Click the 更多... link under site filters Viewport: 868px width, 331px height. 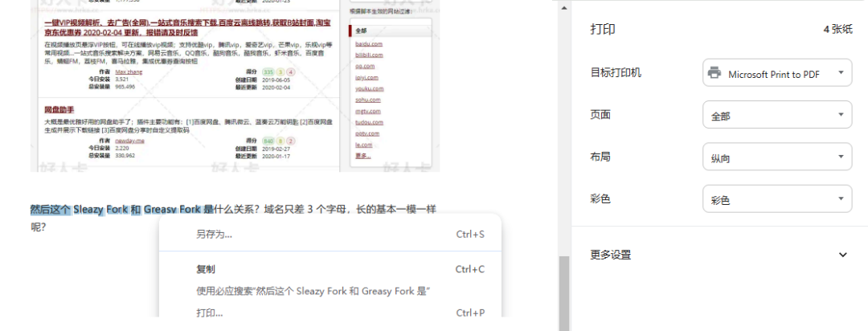pyautogui.click(x=363, y=156)
